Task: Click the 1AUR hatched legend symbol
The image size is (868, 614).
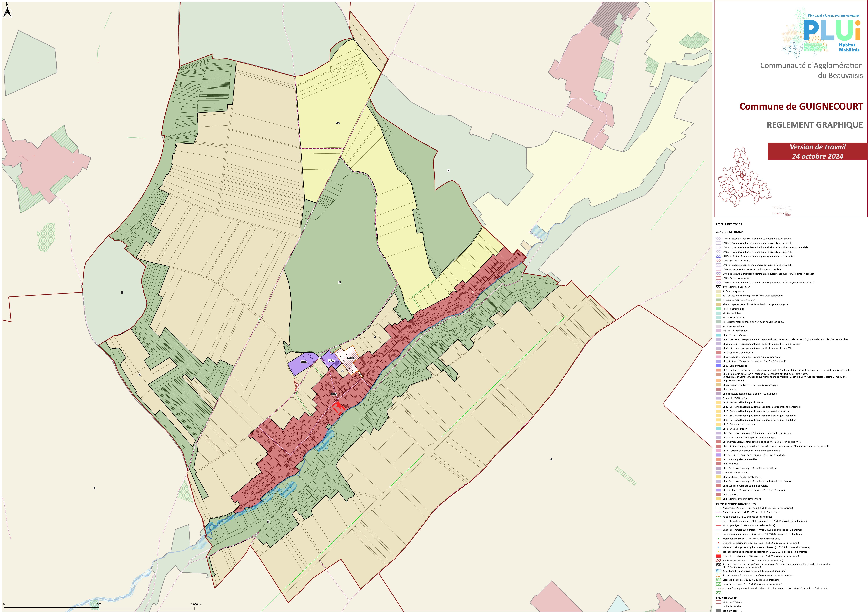Action: 718,278
